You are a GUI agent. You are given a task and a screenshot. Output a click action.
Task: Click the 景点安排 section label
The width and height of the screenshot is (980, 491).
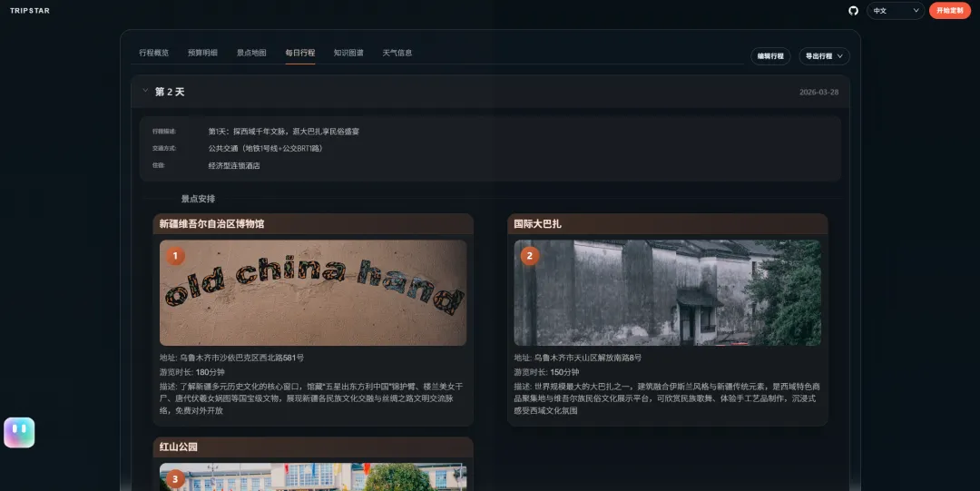[x=198, y=199]
